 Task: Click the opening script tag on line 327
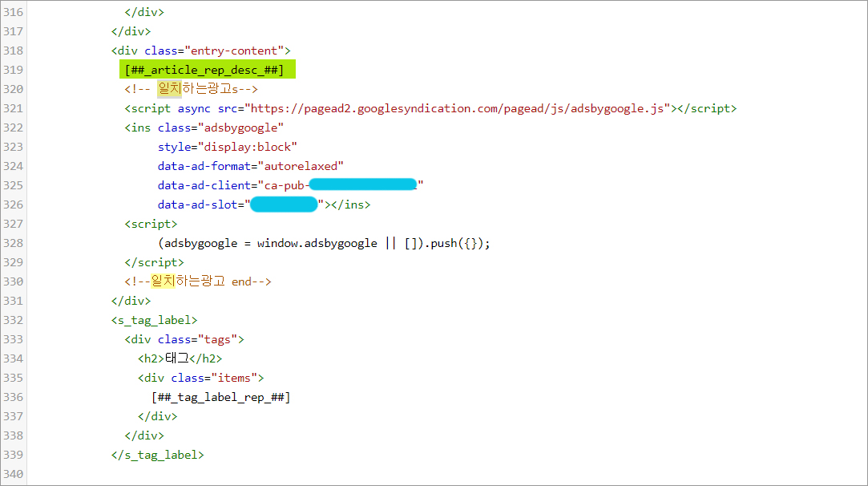(x=151, y=224)
